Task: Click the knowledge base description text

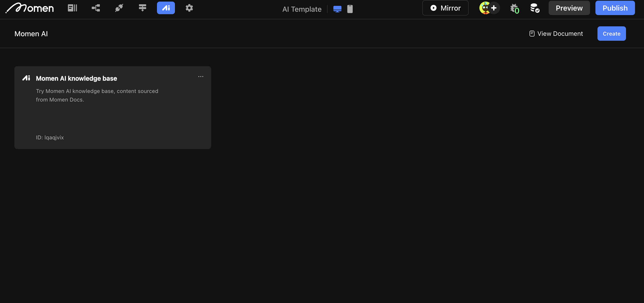Action: pyautogui.click(x=97, y=95)
